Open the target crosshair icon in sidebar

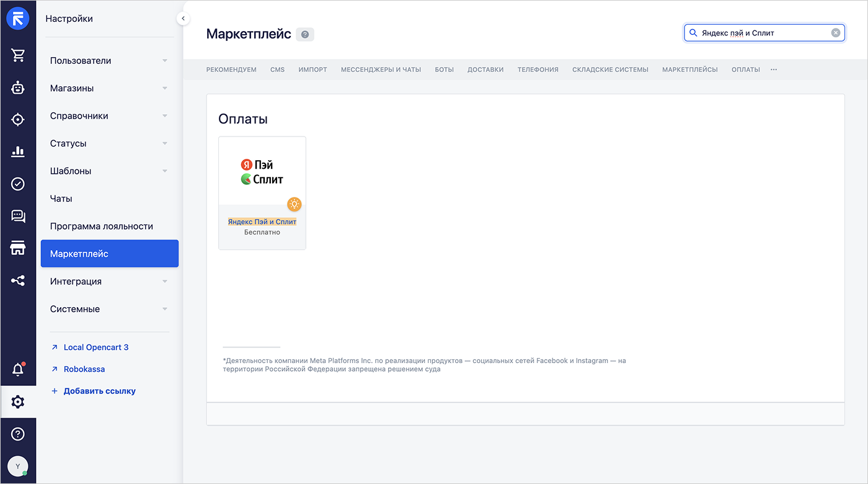[18, 120]
